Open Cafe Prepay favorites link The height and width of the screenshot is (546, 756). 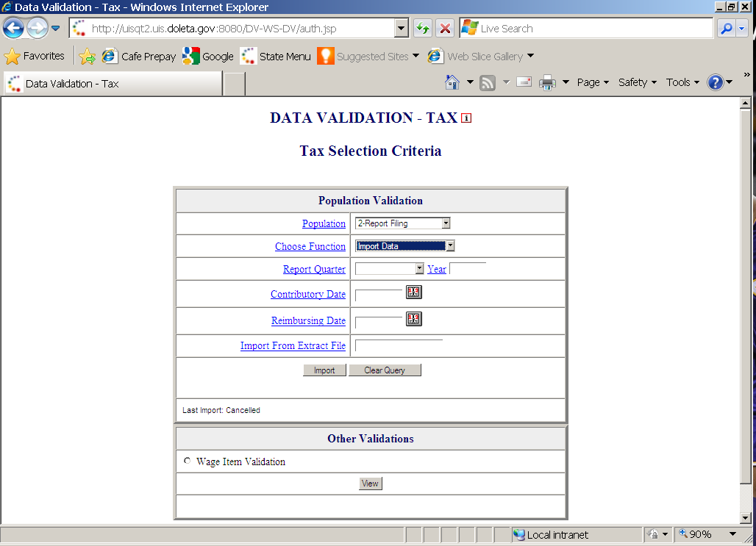click(x=139, y=56)
